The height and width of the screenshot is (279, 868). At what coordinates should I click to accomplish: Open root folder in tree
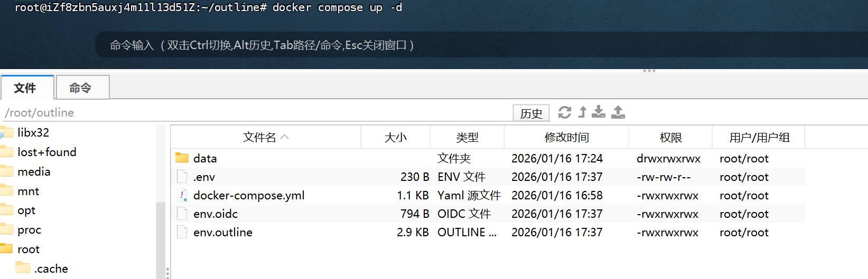pyautogui.click(x=29, y=249)
